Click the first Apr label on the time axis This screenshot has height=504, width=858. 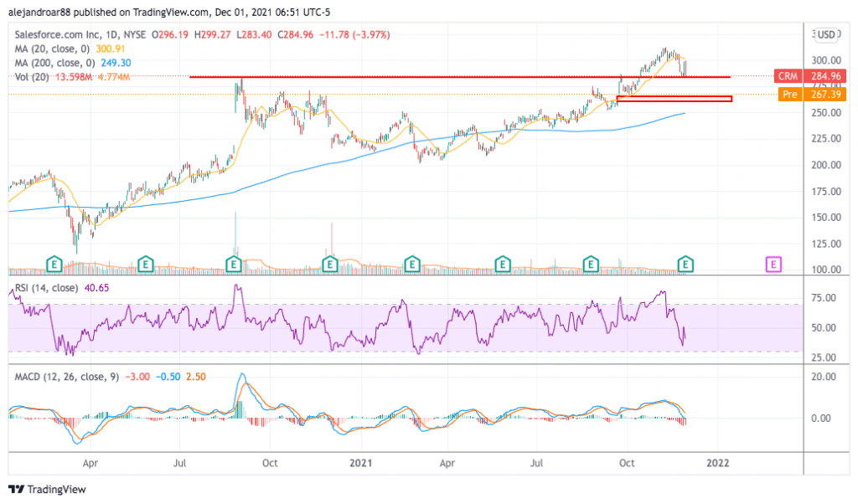[x=90, y=463]
